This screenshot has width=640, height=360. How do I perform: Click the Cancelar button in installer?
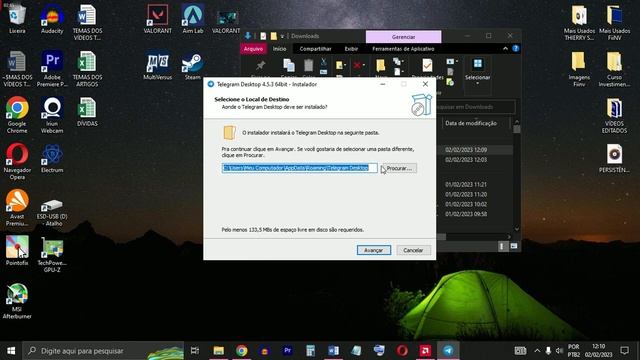(x=413, y=250)
